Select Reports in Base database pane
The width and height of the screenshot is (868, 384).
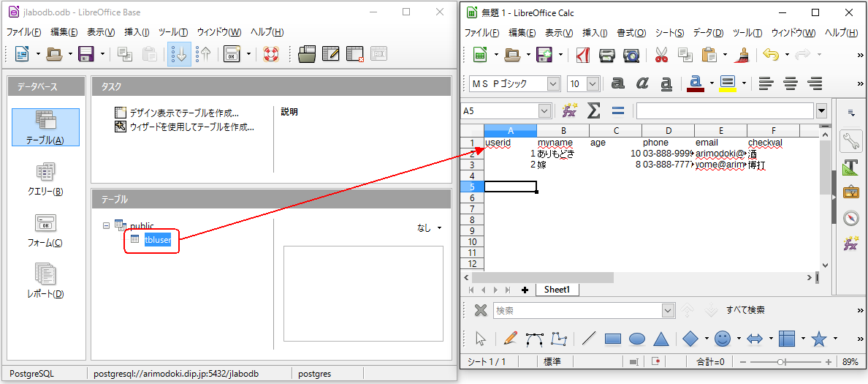[45, 281]
